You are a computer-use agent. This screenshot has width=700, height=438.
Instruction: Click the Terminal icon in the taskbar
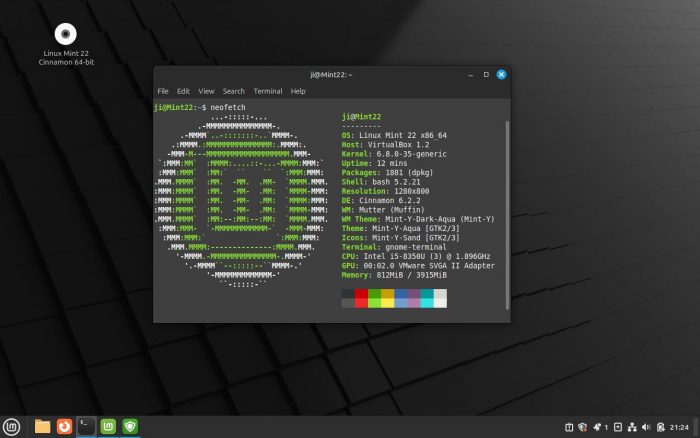[87, 426]
